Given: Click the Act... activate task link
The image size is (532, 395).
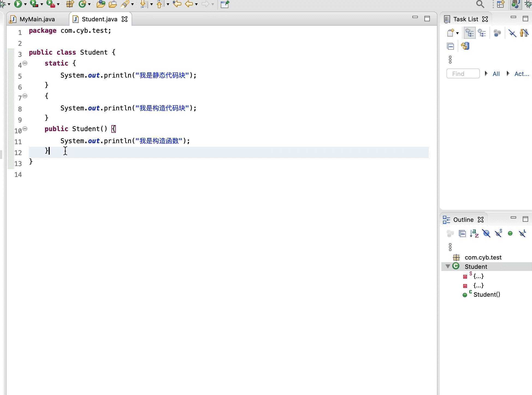Looking at the screenshot, I should click(x=522, y=74).
